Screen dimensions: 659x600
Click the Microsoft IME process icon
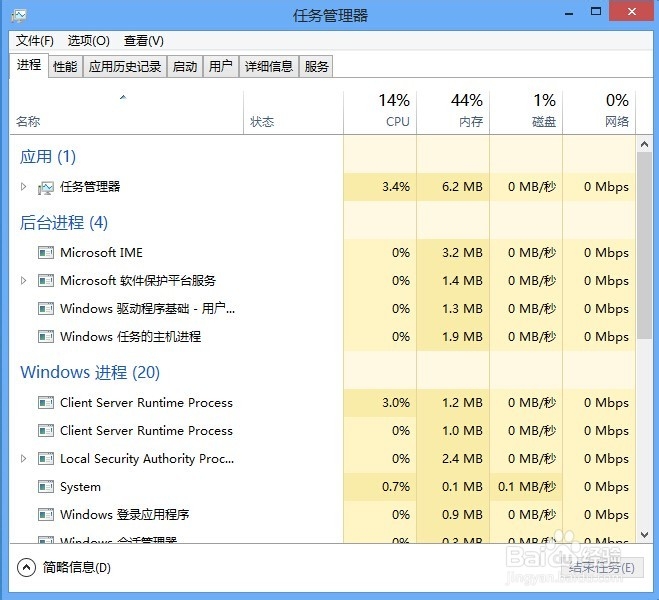coord(46,253)
